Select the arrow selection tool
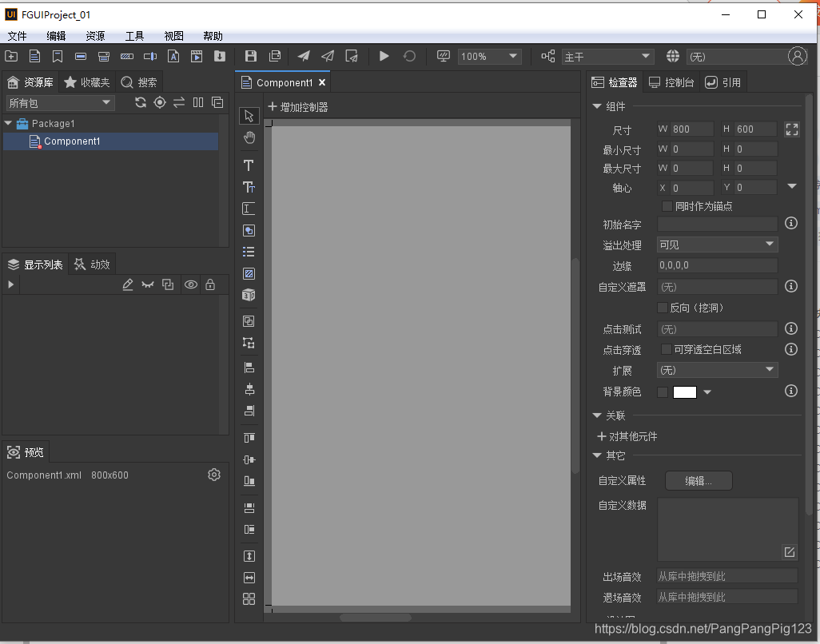 click(x=249, y=116)
